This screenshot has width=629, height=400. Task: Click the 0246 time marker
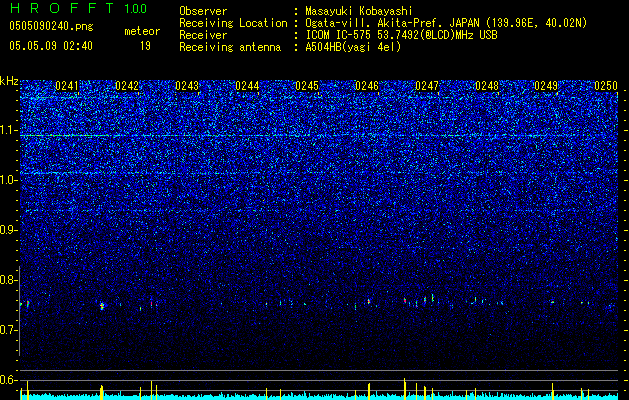[367, 86]
